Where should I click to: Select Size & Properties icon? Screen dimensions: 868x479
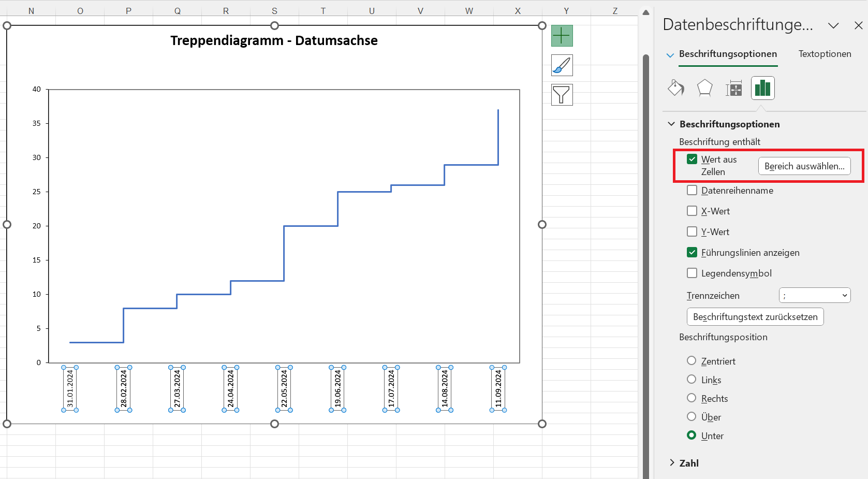[733, 88]
